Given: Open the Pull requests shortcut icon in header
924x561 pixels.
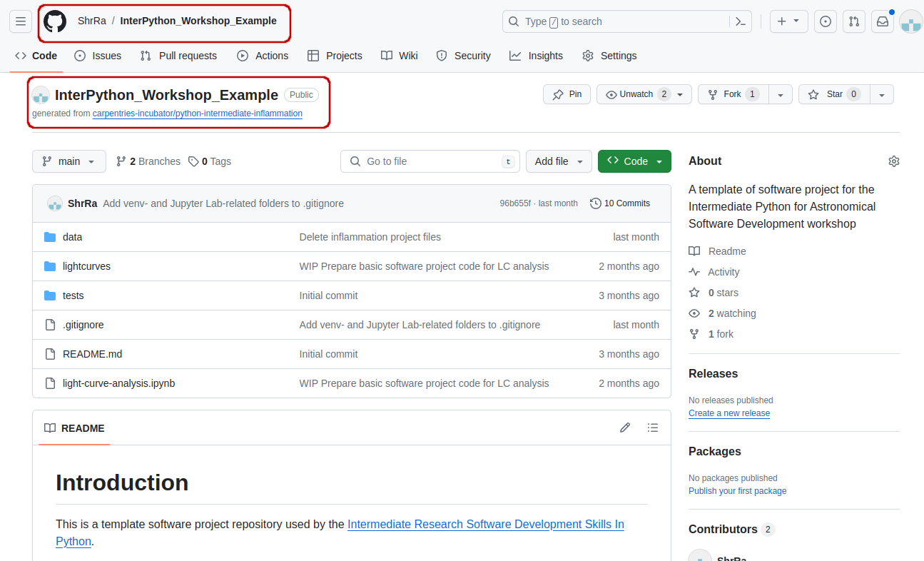Looking at the screenshot, I should 854,21.
